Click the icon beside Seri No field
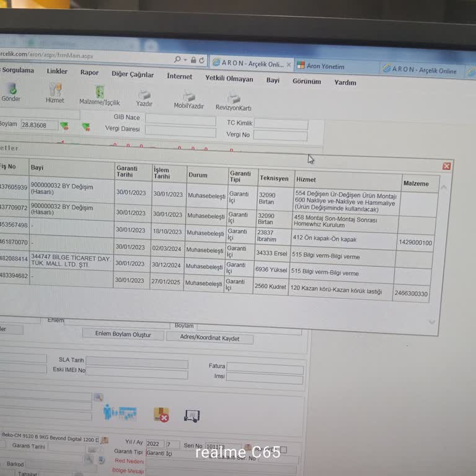The width and height of the screenshot is (476, 476). (x=248, y=446)
